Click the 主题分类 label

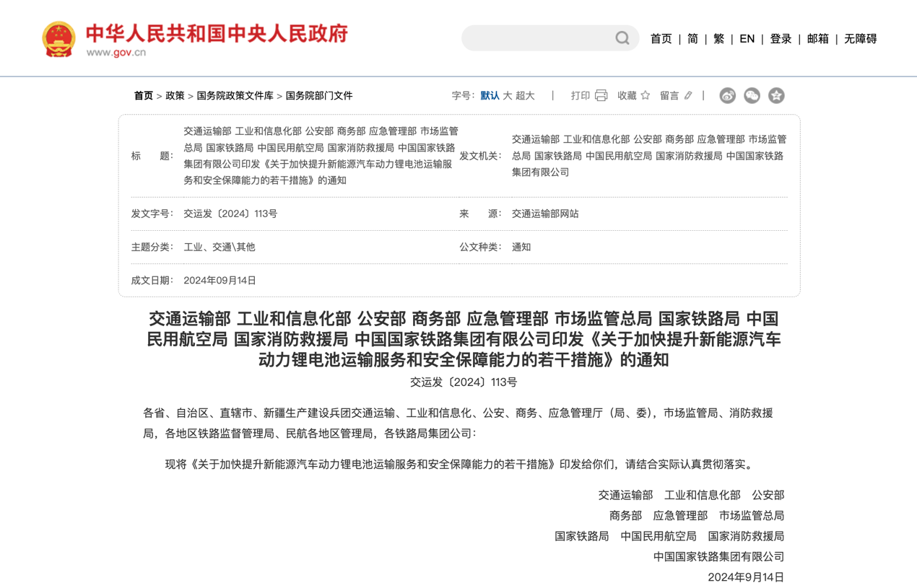pos(152,247)
